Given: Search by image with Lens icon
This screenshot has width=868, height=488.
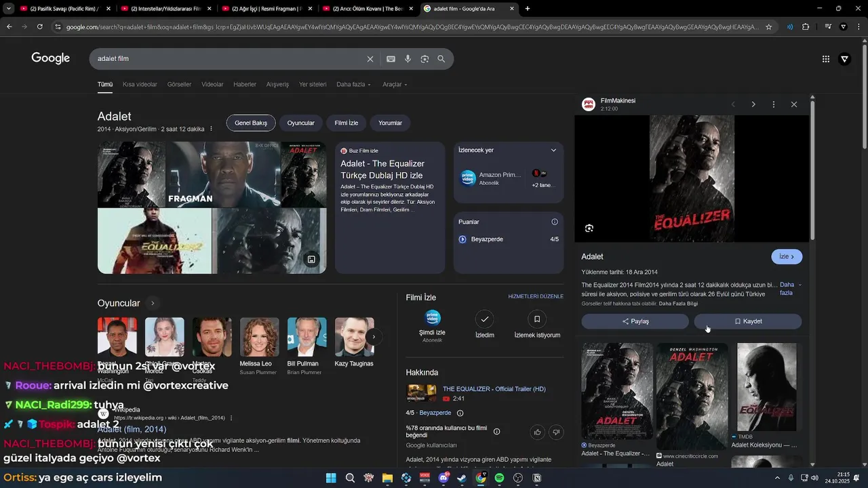Looking at the screenshot, I should (425, 59).
